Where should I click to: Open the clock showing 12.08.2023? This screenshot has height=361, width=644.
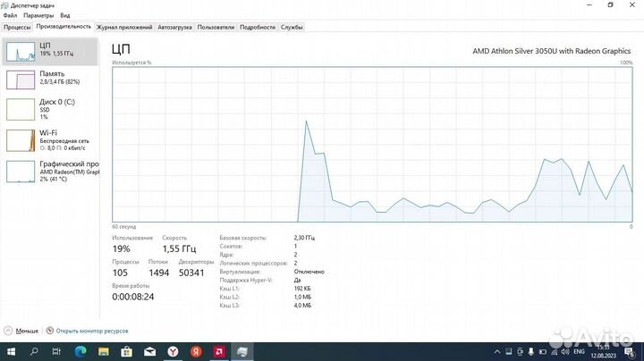coord(604,352)
